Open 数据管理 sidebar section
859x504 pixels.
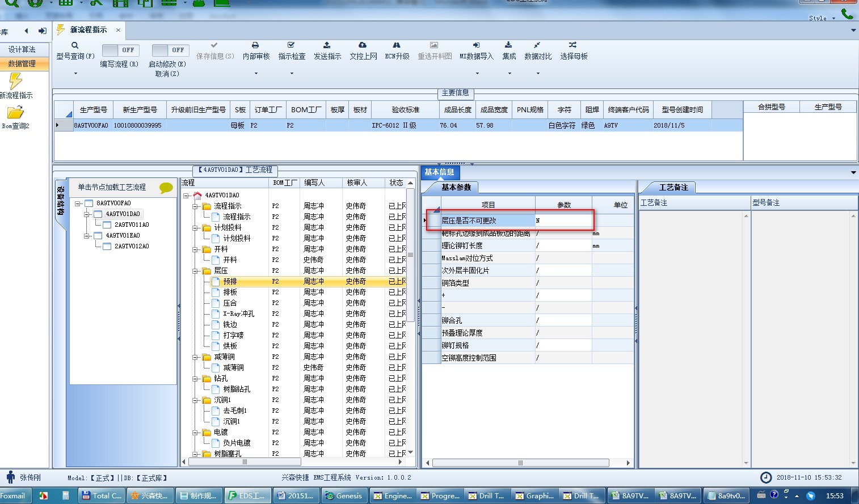22,63
